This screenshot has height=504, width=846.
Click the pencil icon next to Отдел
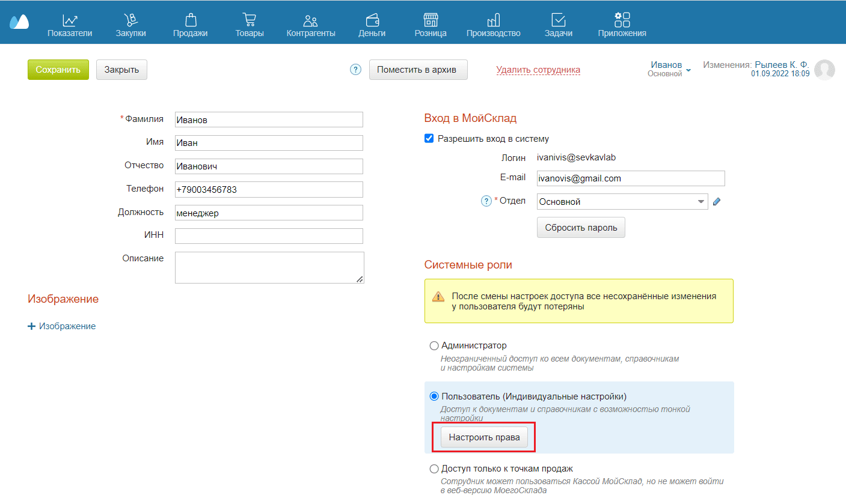(716, 202)
